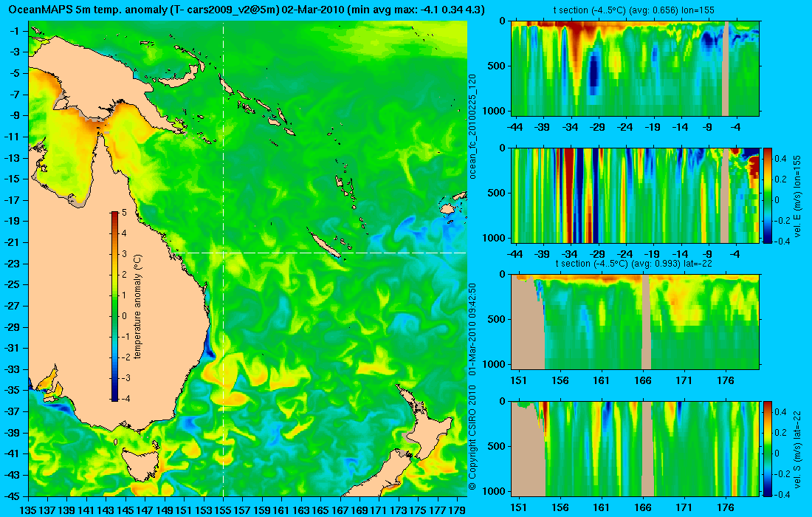Click the '-4' tick under the top section panel
This screenshot has height=517, width=812.
click(735, 127)
